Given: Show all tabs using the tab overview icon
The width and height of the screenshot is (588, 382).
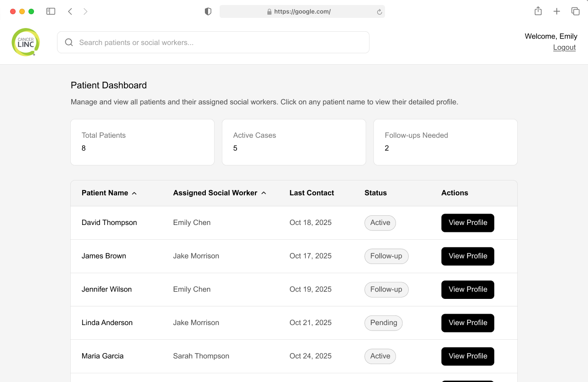Looking at the screenshot, I should tap(575, 11).
